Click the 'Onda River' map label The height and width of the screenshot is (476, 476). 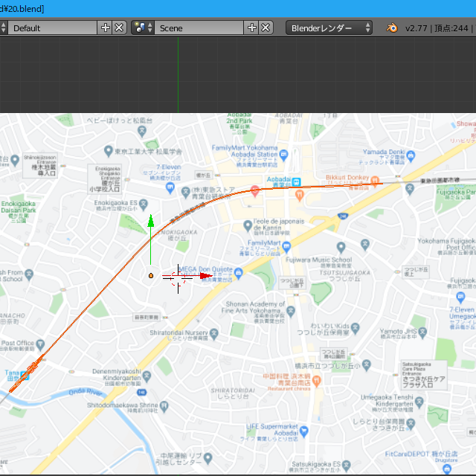(x=86, y=392)
